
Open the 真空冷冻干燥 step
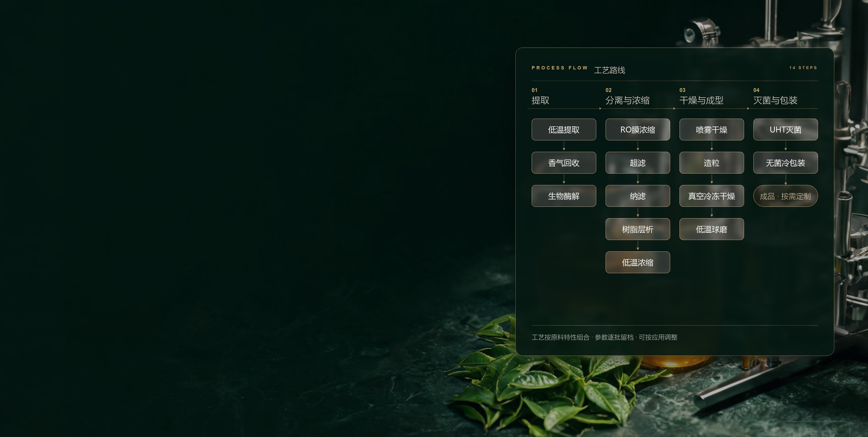[711, 196]
